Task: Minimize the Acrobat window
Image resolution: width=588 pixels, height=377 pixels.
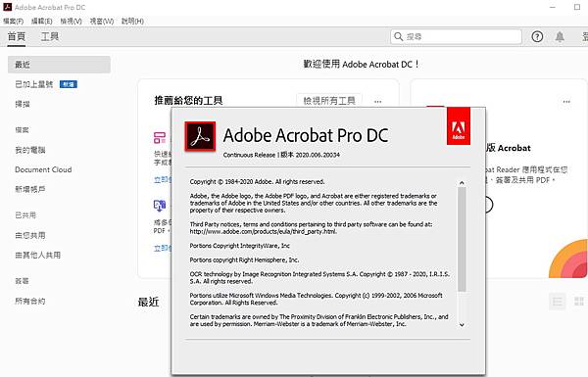Action: [x=553, y=7]
